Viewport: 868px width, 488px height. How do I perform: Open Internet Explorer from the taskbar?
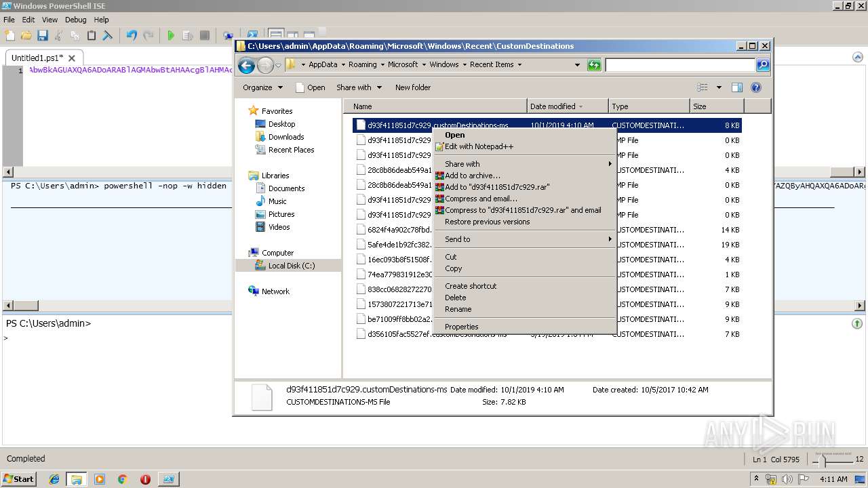pos(54,479)
